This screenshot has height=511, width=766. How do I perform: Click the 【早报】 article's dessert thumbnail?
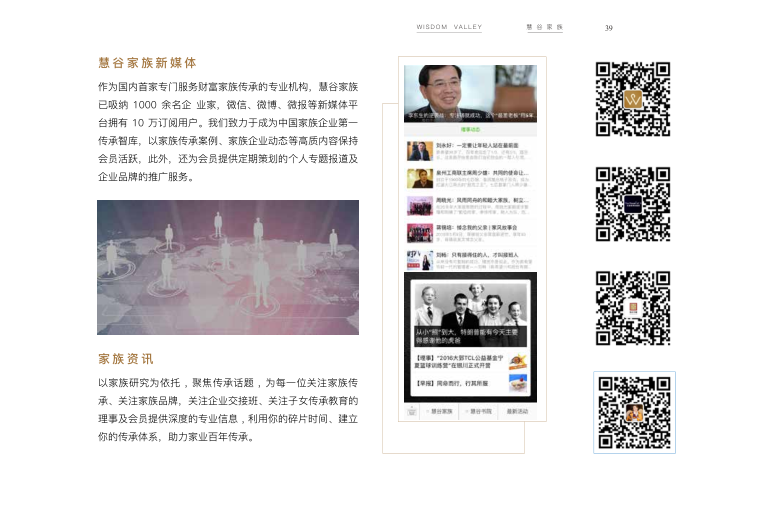518,383
